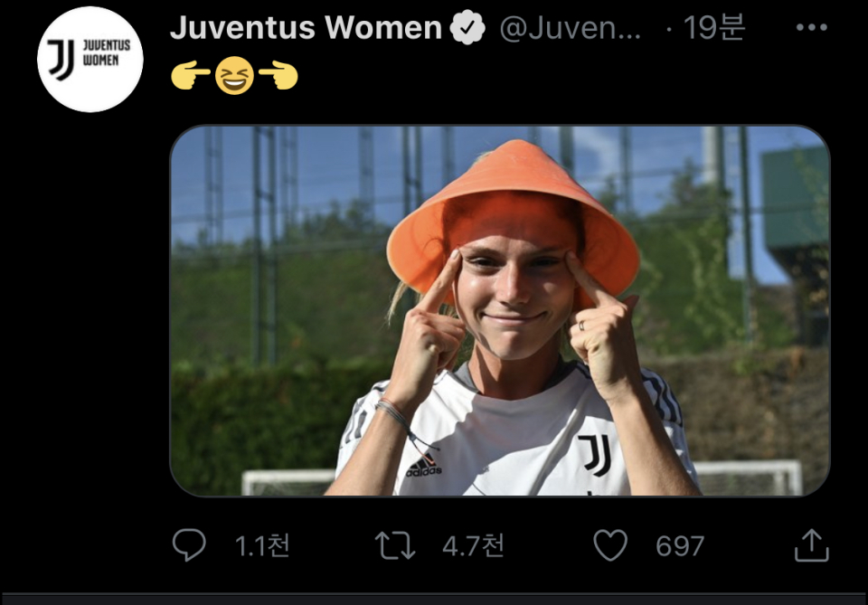The image size is (868, 605).
Task: Click the 19분 tweet timestamp
Action: click(x=713, y=28)
